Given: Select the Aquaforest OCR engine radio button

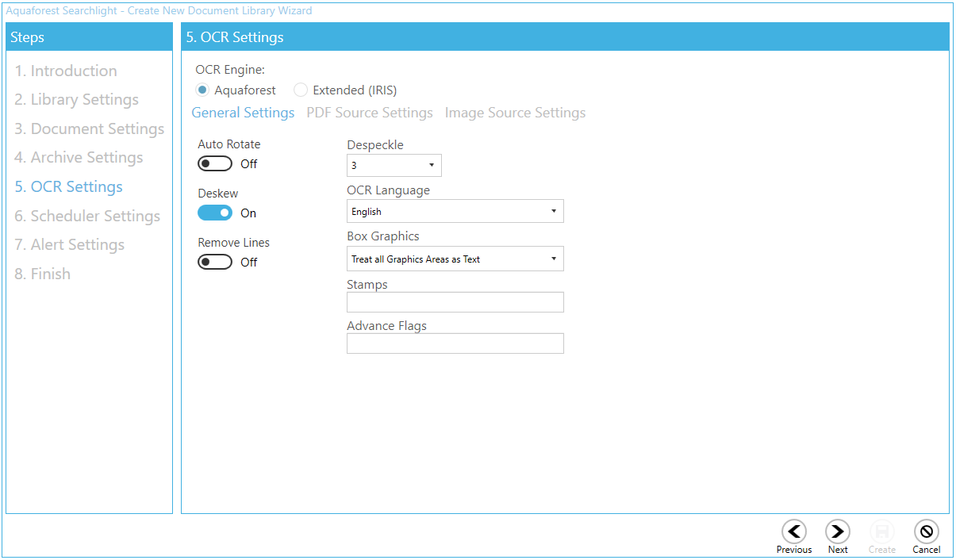Looking at the screenshot, I should (x=203, y=90).
